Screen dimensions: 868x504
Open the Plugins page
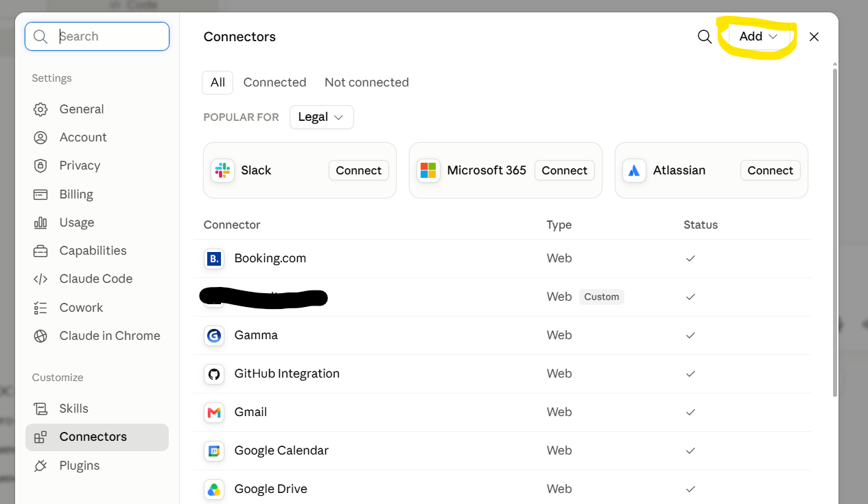(97, 466)
